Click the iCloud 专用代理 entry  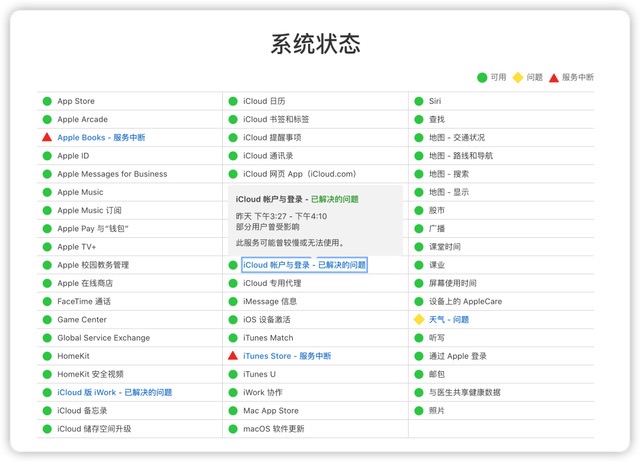pyautogui.click(x=272, y=283)
